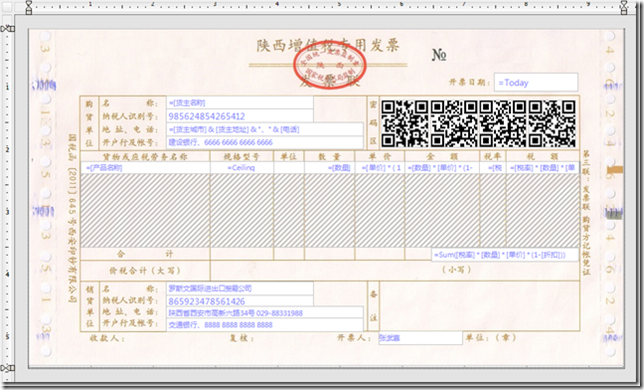Select the =Today date text box
644x390 pixels.
(x=536, y=83)
